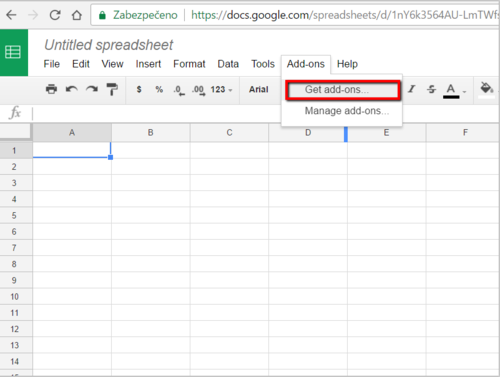Image resolution: width=500 pixels, height=377 pixels.
Task: Undo the last action
Action: [72, 89]
